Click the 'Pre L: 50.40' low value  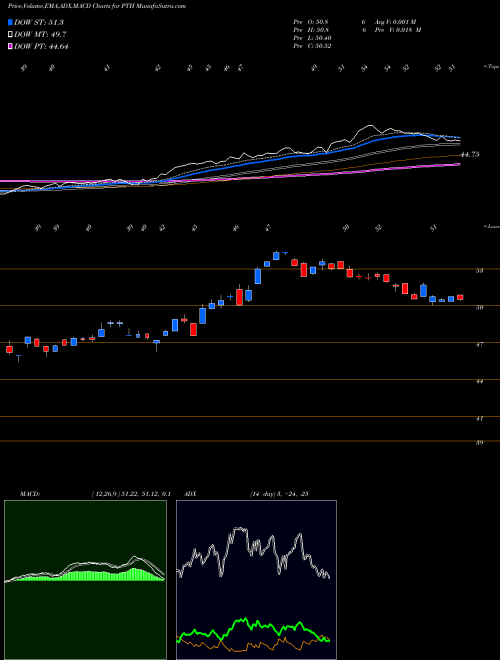point(313,38)
